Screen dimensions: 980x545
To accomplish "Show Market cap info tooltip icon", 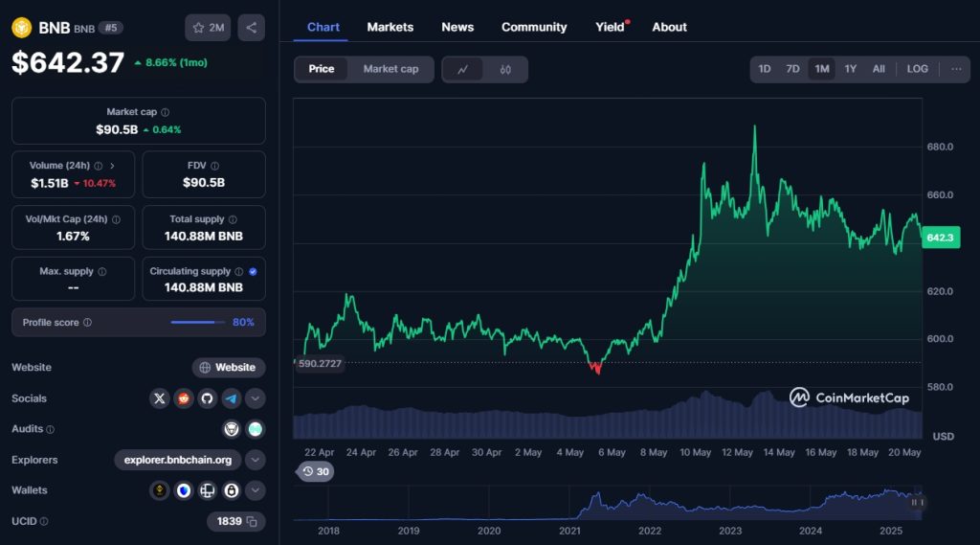I will pyautogui.click(x=165, y=112).
